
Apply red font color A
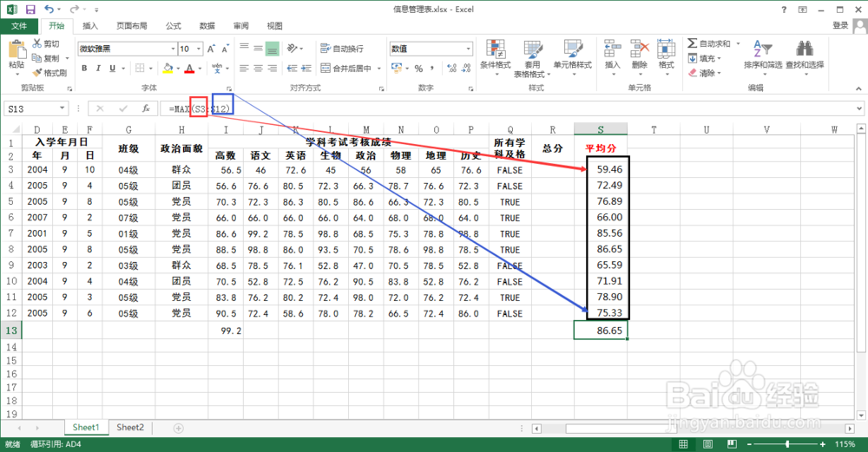click(x=189, y=68)
